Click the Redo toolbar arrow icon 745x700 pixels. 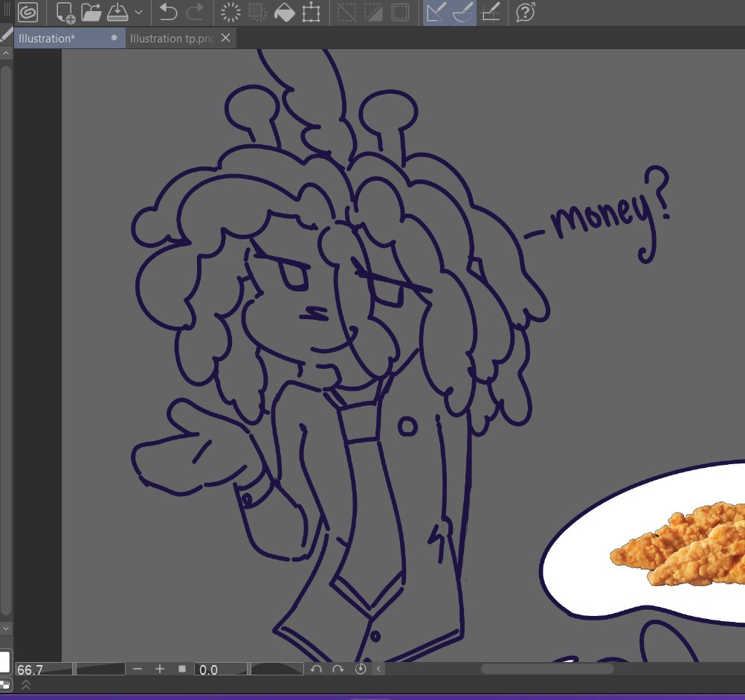(x=195, y=13)
